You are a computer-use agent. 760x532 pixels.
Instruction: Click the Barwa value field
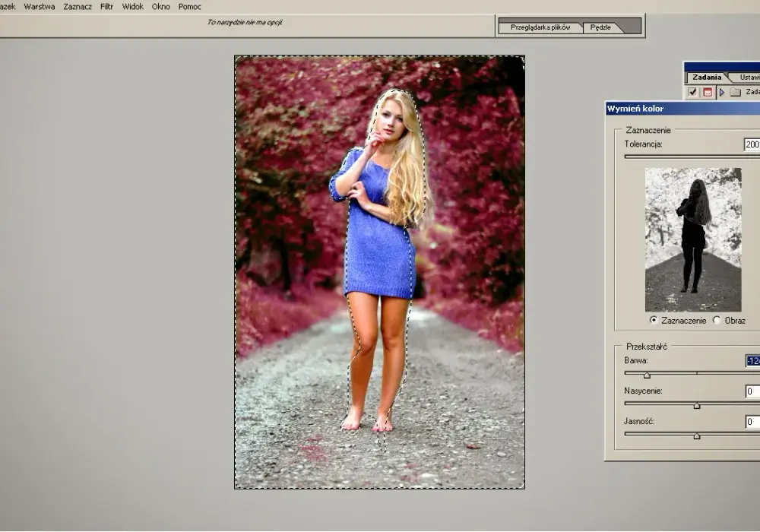[x=752, y=361]
